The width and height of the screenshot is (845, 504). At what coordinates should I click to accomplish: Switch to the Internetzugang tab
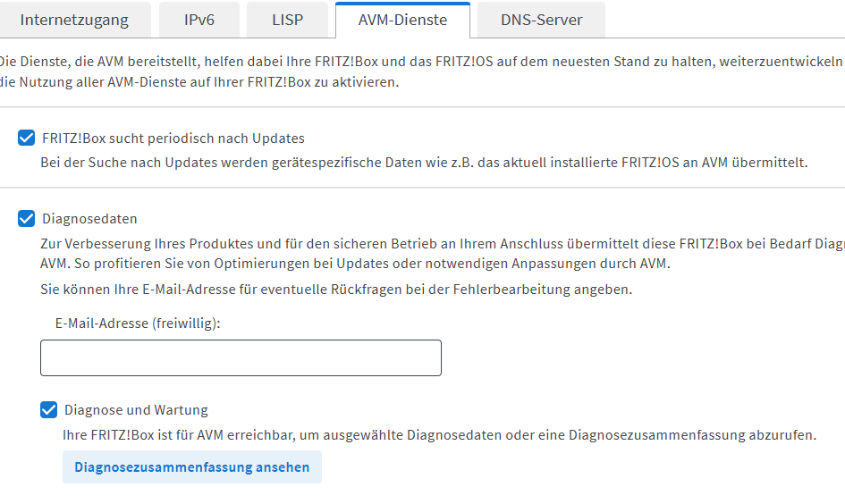[x=74, y=20]
